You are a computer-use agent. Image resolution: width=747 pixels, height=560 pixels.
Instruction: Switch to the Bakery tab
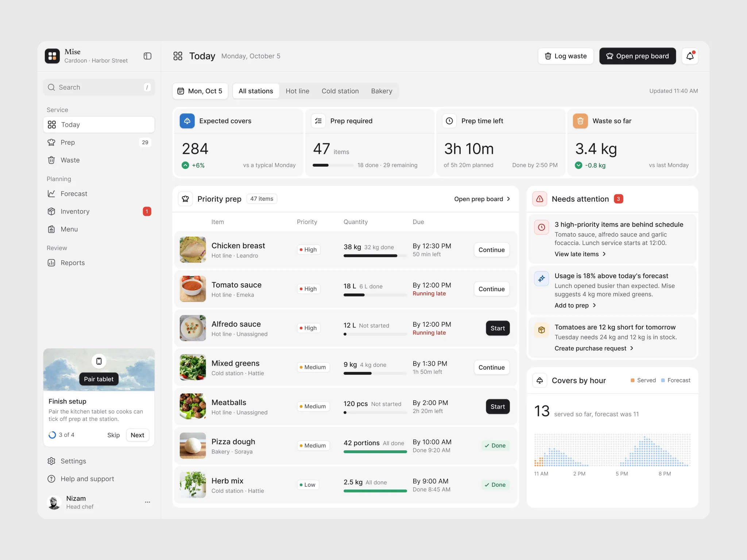[x=382, y=91]
